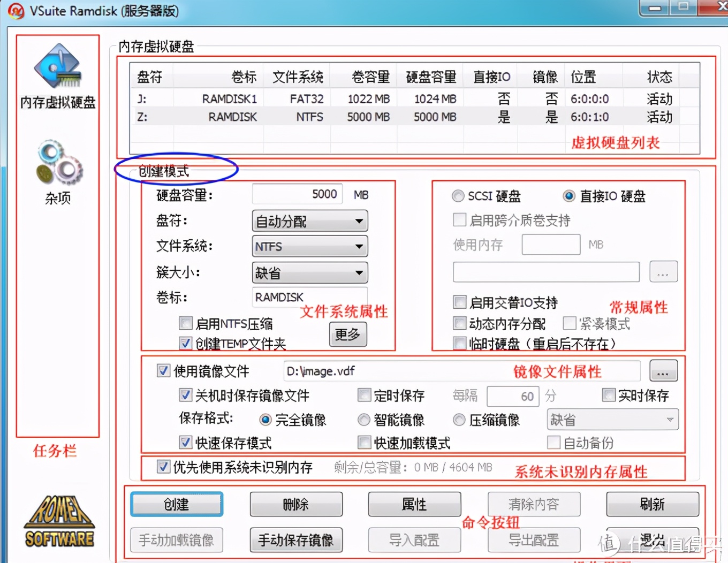The width and height of the screenshot is (728, 563).
Task: Click the browse button in 常规属性 panel
Action: point(663,272)
